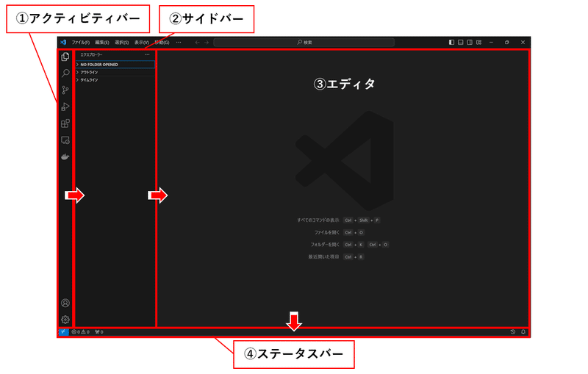
Task: Open the 編集(E) menu
Action: point(102,43)
